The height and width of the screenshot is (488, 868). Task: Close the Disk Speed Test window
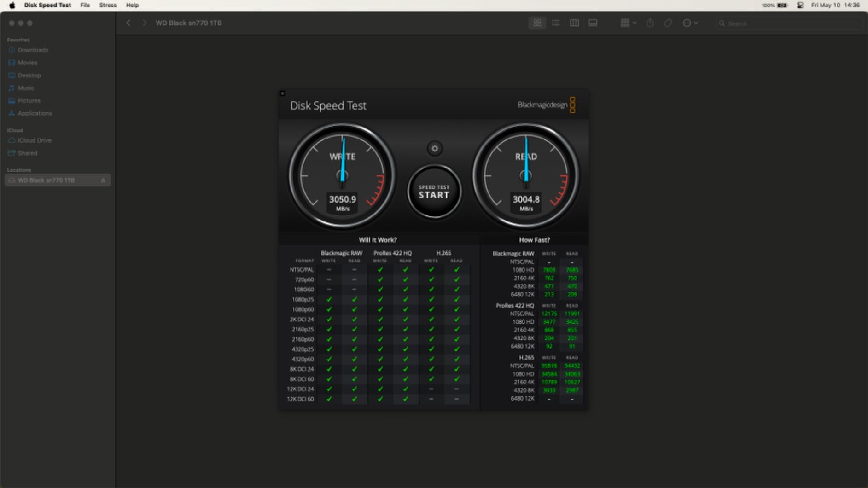coord(282,93)
